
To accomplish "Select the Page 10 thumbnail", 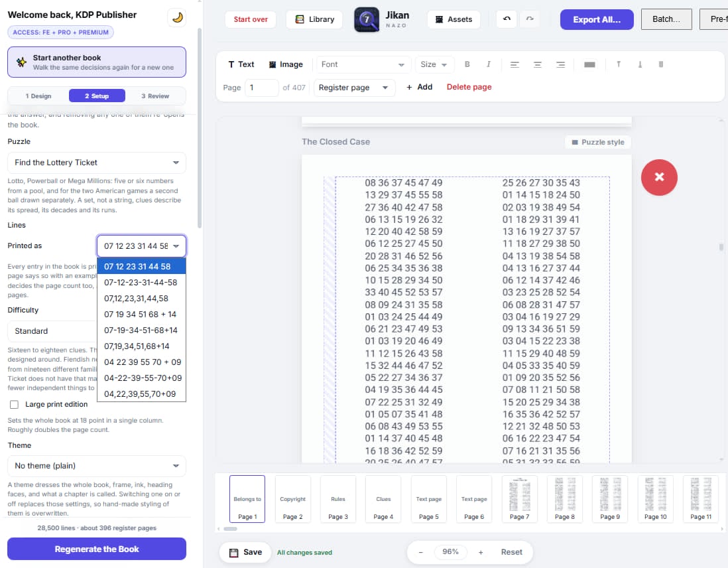I will point(656,499).
